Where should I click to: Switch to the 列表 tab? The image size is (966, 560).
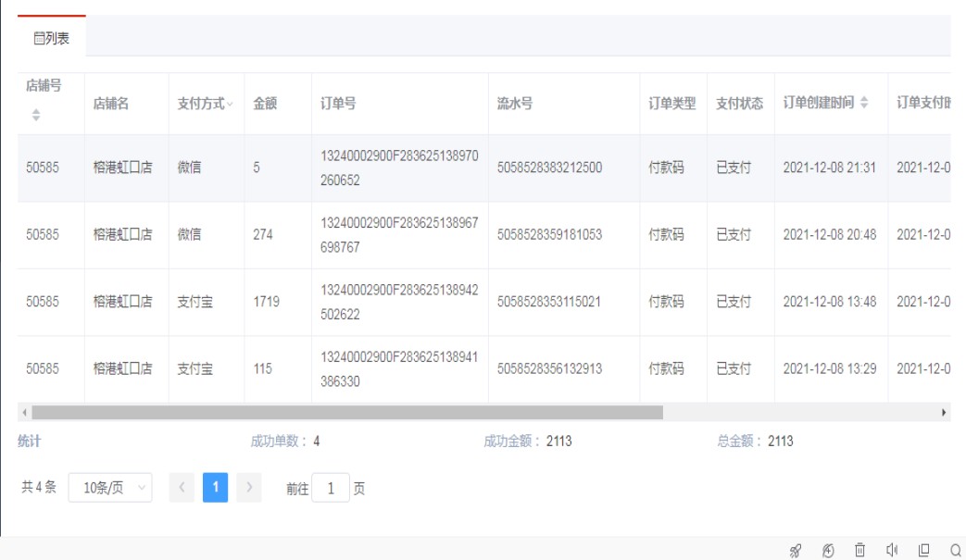[x=51, y=39]
